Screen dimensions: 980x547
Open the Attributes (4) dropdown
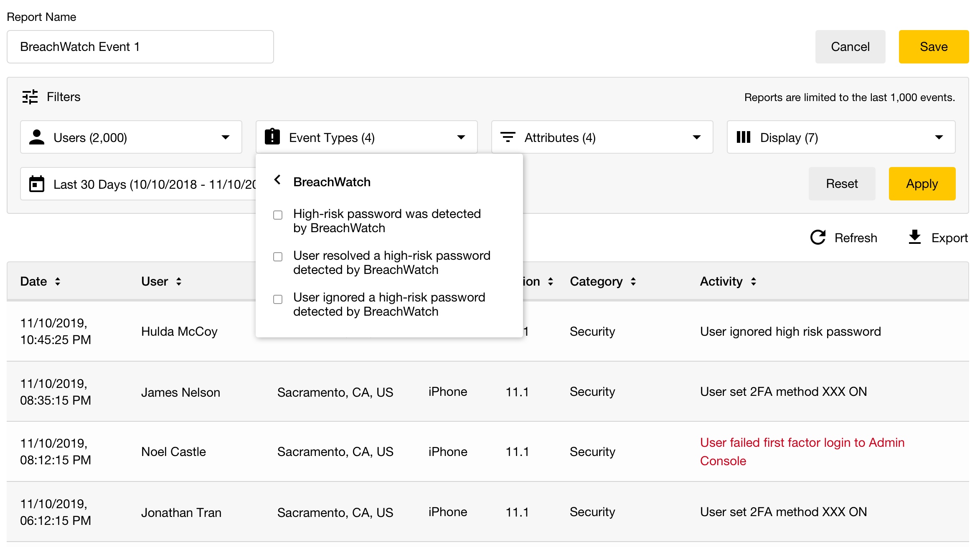pos(602,137)
